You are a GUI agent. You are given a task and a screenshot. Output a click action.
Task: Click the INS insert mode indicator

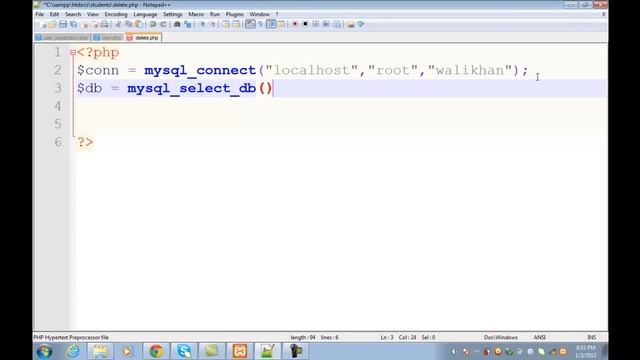click(x=591, y=338)
